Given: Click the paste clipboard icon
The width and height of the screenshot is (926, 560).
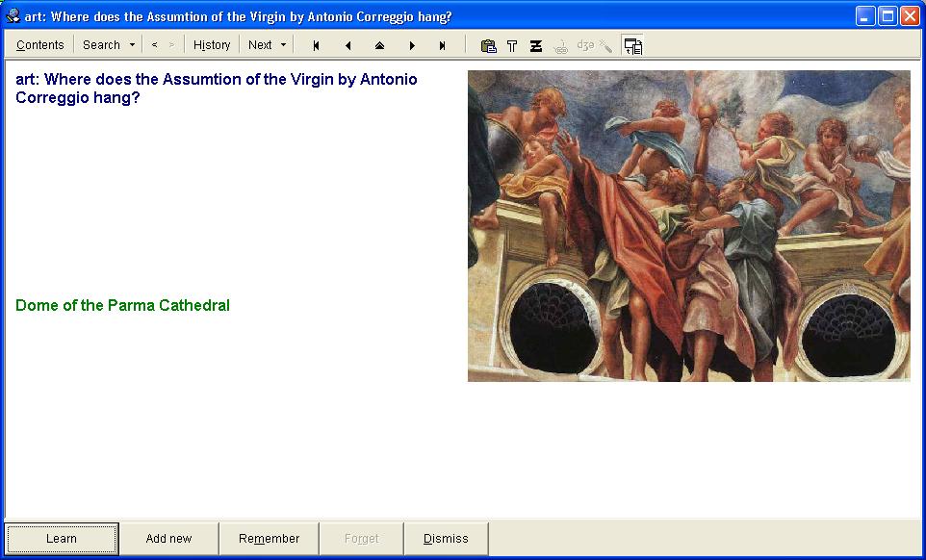Looking at the screenshot, I should 489,45.
